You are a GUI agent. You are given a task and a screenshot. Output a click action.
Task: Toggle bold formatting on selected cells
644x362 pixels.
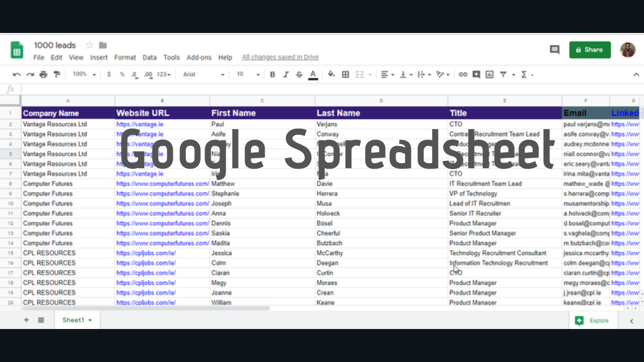[x=272, y=74]
